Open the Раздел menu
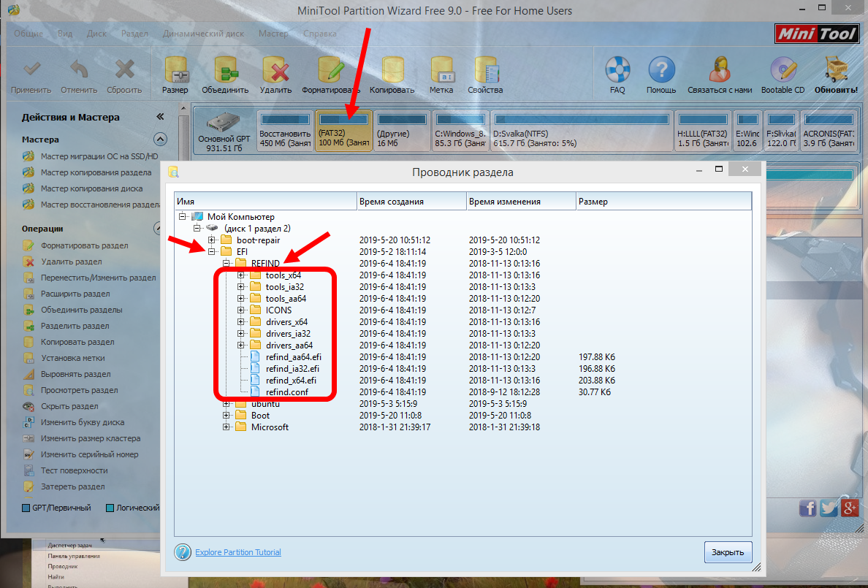This screenshot has width=868, height=588. (x=134, y=33)
